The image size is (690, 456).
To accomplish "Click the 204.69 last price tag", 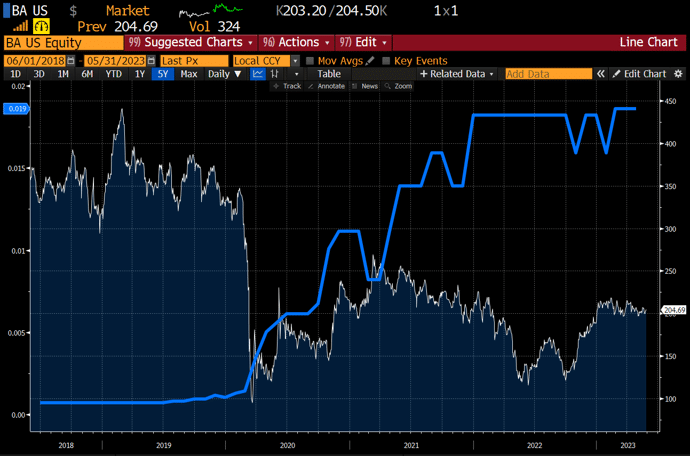I will 674,310.
